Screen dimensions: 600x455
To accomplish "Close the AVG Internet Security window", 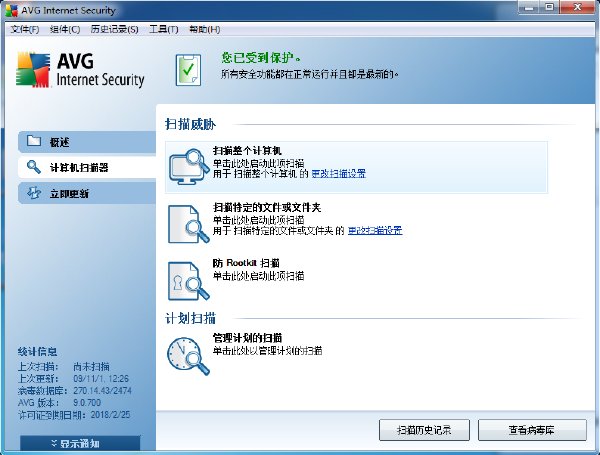I will [577, 7].
